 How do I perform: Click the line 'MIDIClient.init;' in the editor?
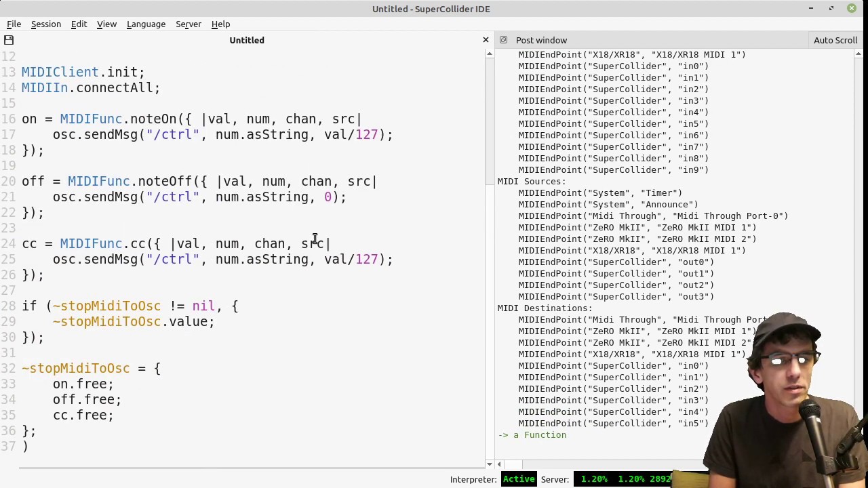coord(83,72)
